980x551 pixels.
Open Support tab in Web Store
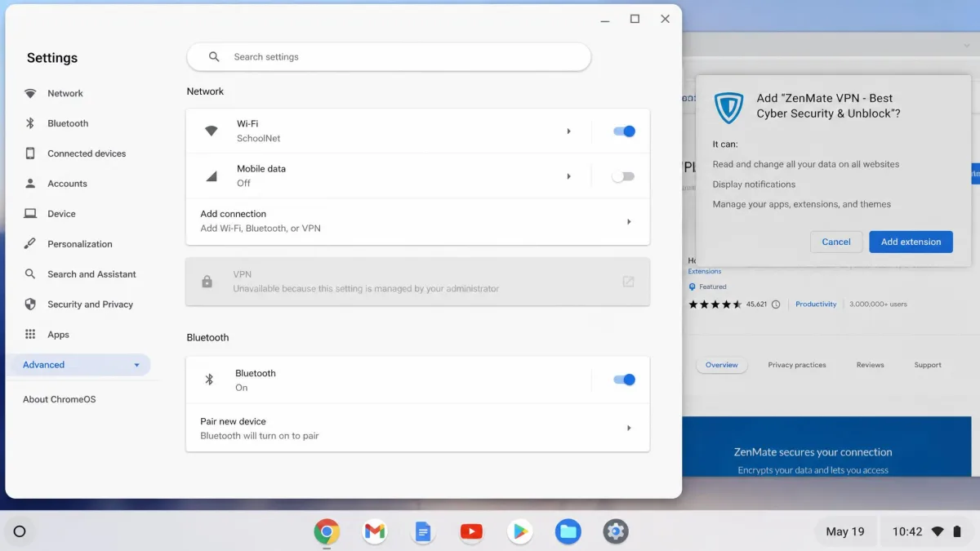(928, 365)
